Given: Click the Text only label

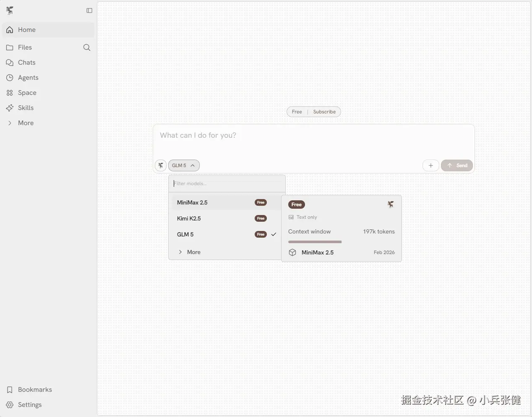Looking at the screenshot, I should [307, 217].
